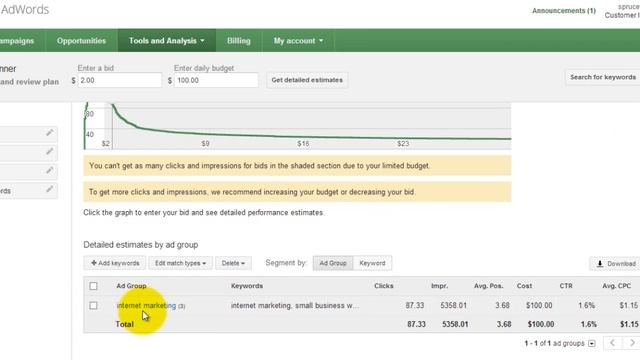Sort by CTR column header
The width and height of the screenshot is (640, 360).
pyautogui.click(x=566, y=286)
